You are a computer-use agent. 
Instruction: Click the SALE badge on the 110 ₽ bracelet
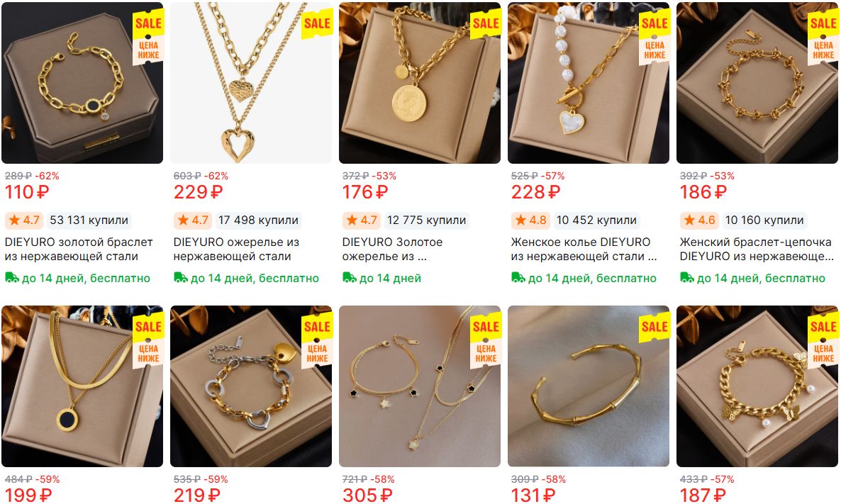point(148,23)
